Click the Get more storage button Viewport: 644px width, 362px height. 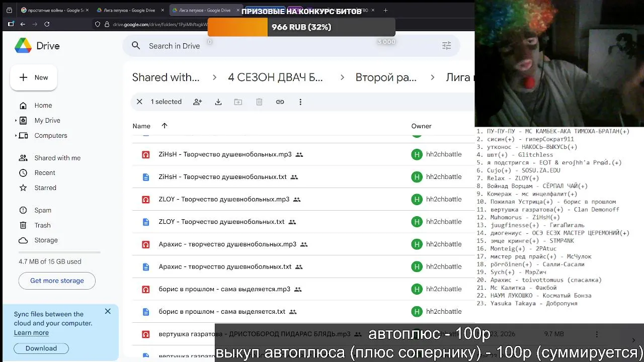click(x=57, y=281)
